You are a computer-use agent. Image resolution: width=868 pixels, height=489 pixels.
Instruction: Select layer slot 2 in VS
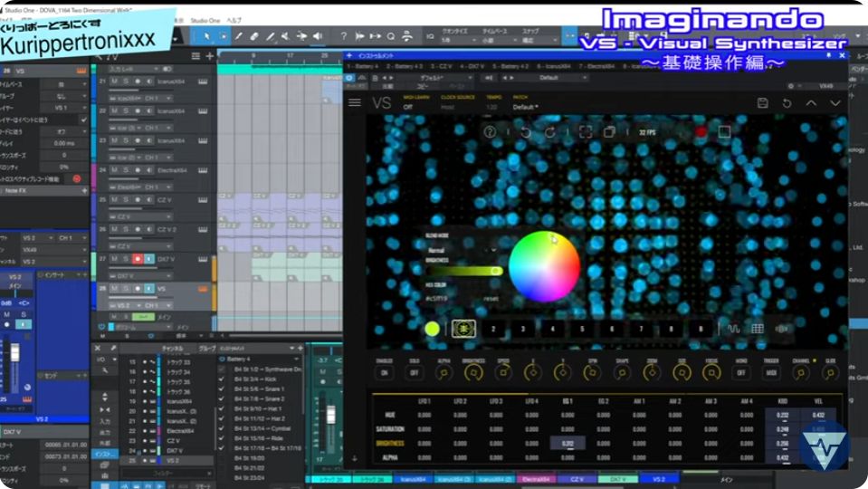(493, 329)
